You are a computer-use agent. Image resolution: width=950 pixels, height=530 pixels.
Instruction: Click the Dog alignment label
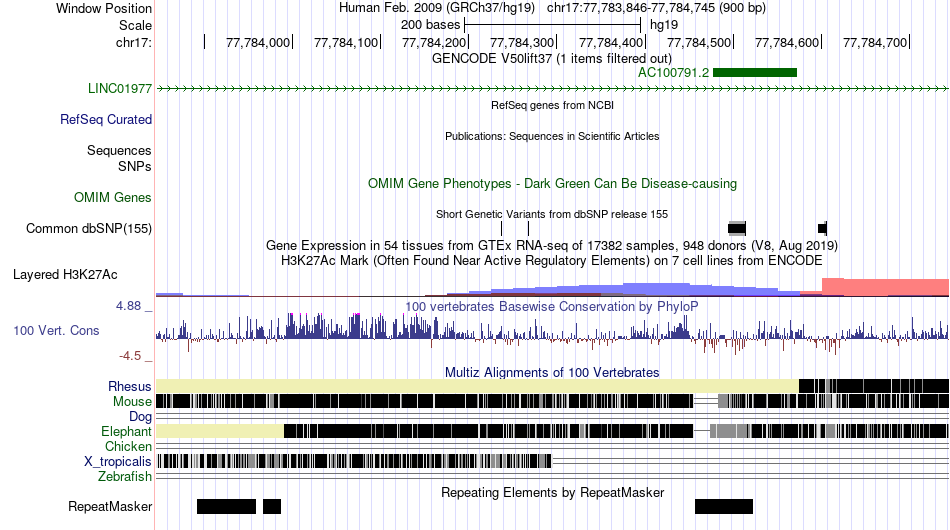(x=141, y=416)
